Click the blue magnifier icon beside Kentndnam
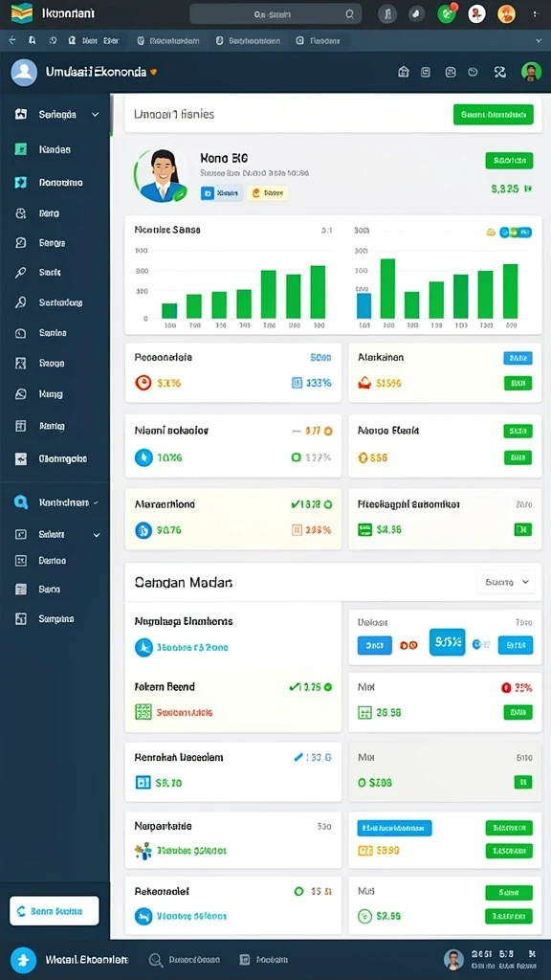The image size is (551, 980). [21, 502]
